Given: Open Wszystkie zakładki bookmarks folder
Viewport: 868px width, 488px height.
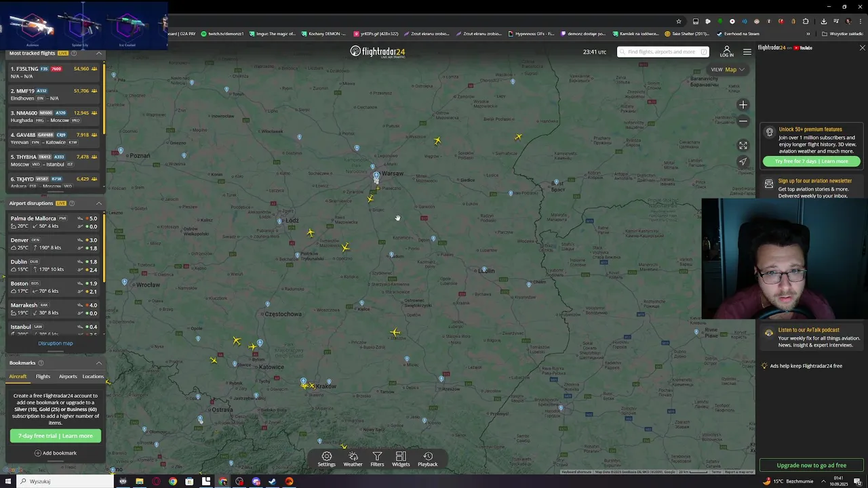Looking at the screenshot, I should (843, 33).
